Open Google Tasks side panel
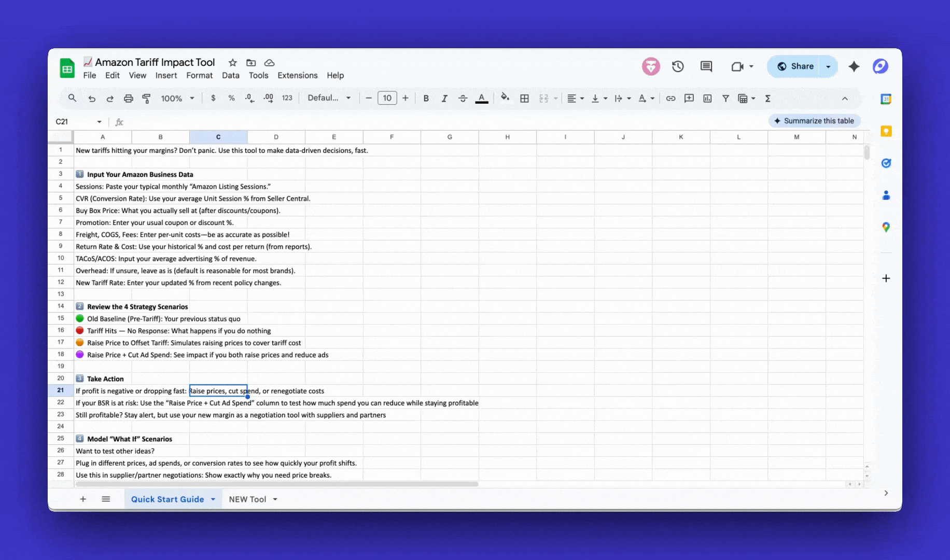Viewport: 950px width, 560px height. pos(886,163)
